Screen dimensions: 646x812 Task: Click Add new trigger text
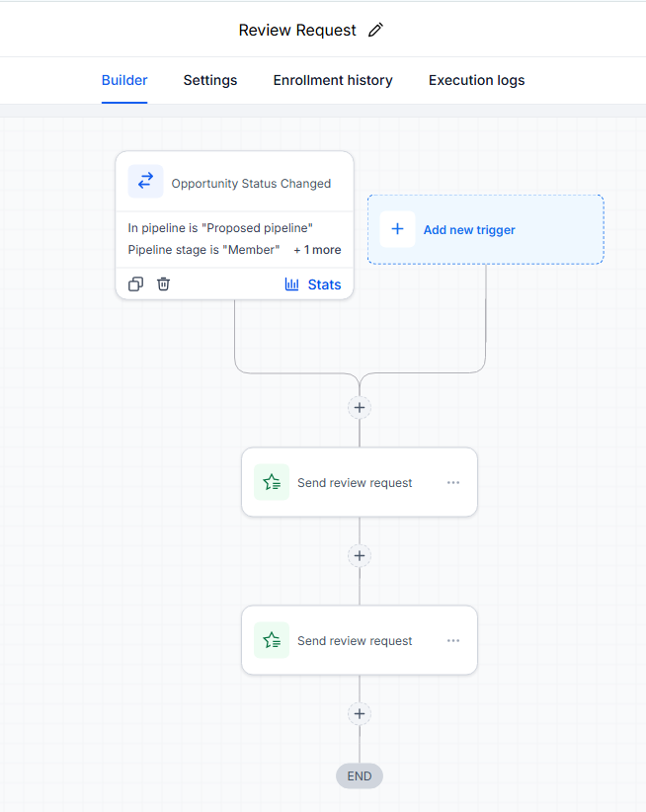pos(469,230)
